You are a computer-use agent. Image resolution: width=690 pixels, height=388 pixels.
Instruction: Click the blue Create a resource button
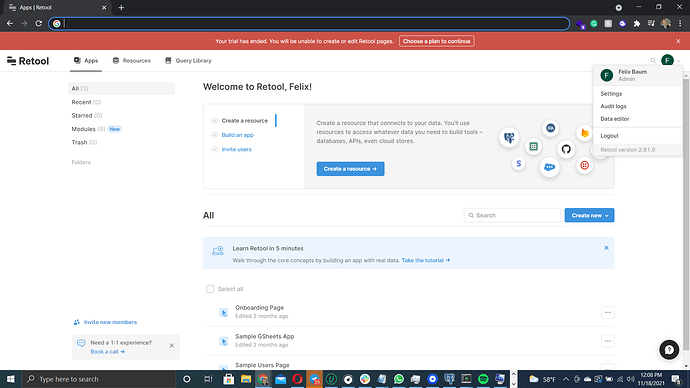click(350, 168)
